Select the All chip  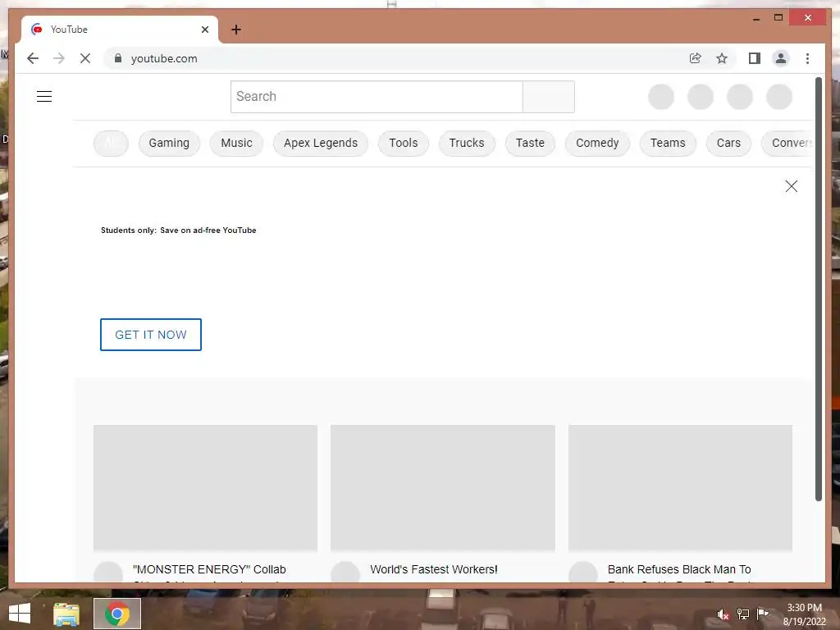111,143
